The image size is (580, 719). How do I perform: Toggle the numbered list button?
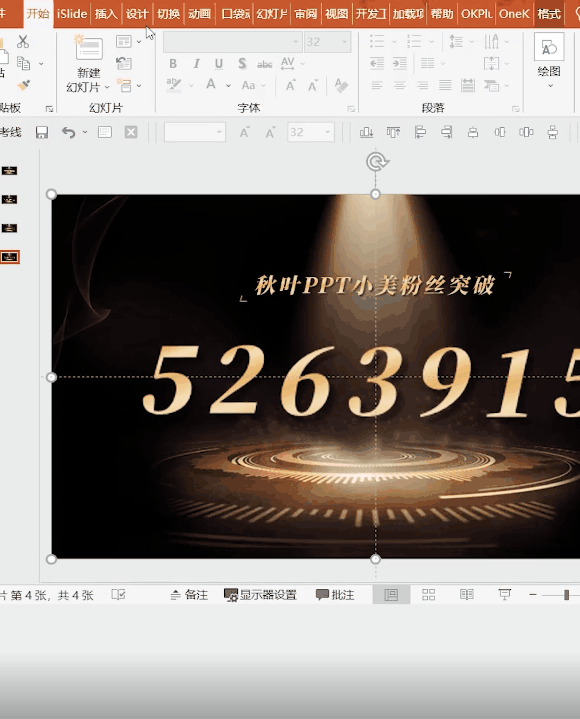point(414,41)
